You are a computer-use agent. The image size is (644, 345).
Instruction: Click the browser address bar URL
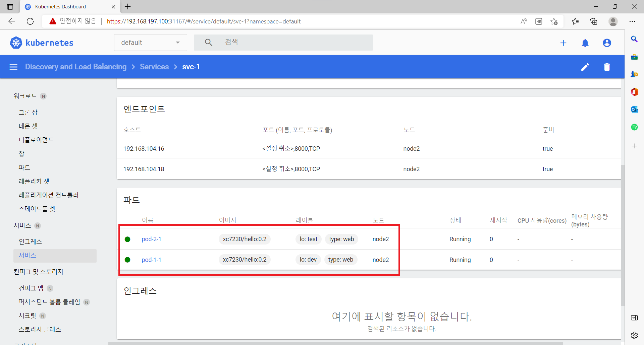pyautogui.click(x=204, y=21)
